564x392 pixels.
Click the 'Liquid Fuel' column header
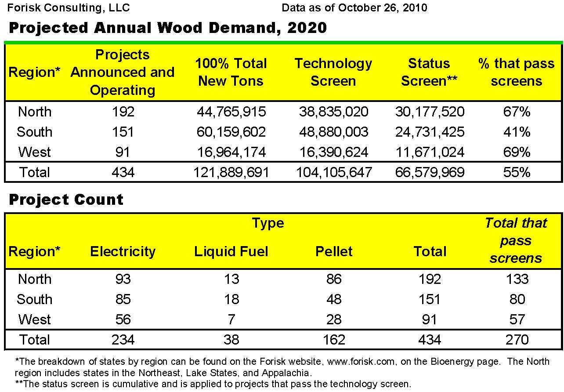pos(231,251)
